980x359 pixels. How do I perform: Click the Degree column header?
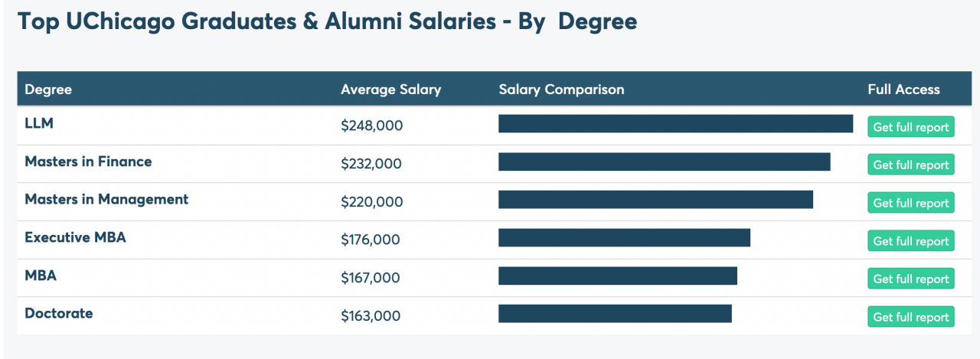48,90
